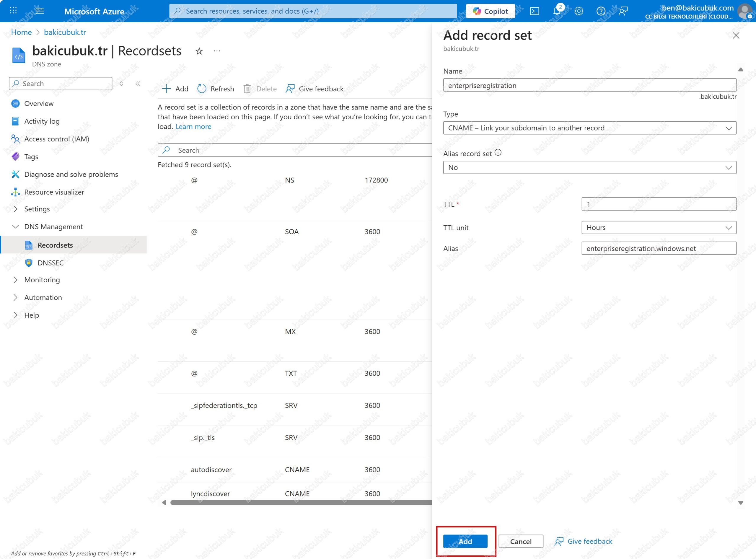Open Cloud Shell from the top bar
This screenshot has height=559, width=756.
(534, 11)
